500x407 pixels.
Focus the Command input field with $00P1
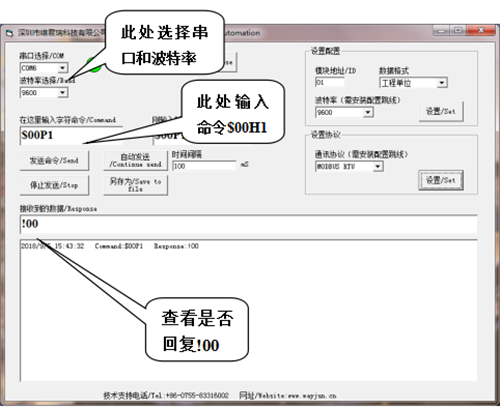tap(71, 135)
